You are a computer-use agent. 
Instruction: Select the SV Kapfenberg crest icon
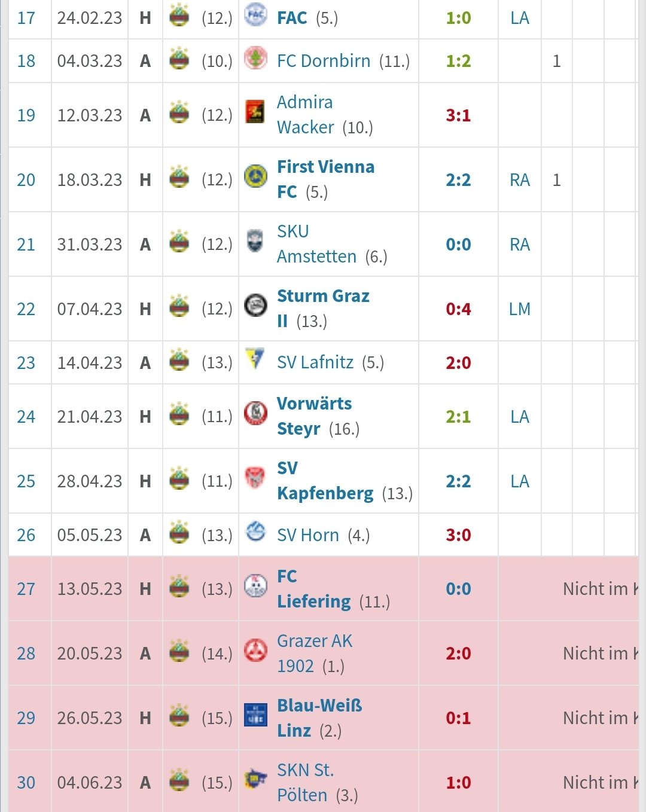pos(255,477)
